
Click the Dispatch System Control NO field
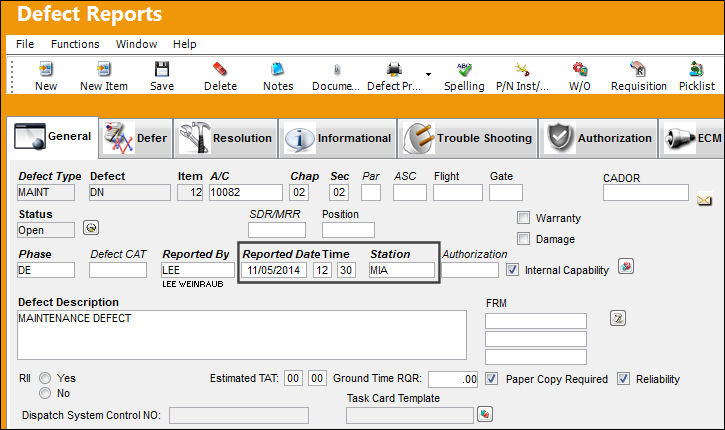pyautogui.click(x=239, y=415)
